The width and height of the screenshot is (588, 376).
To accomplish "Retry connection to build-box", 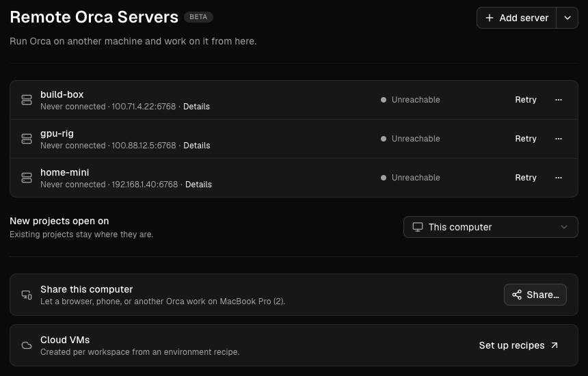I will point(526,100).
